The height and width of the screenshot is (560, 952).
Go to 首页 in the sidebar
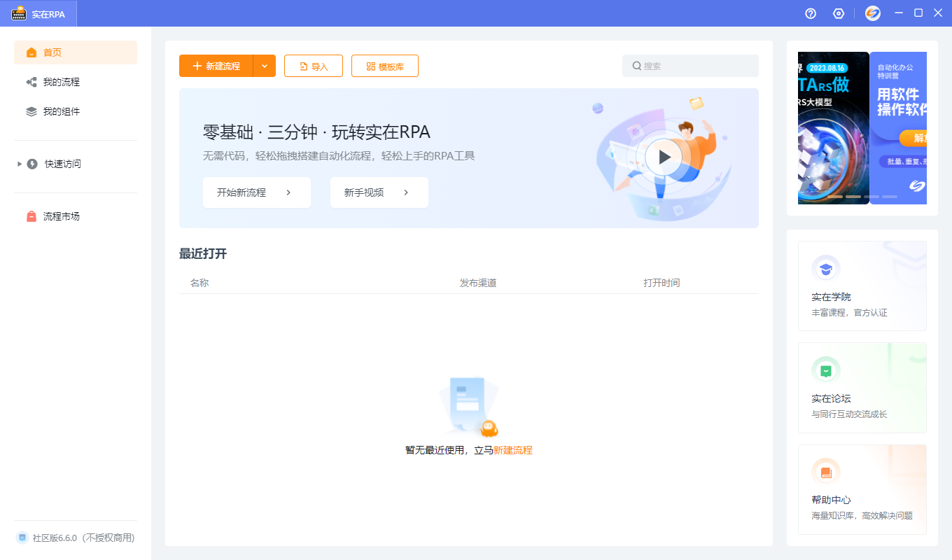76,52
